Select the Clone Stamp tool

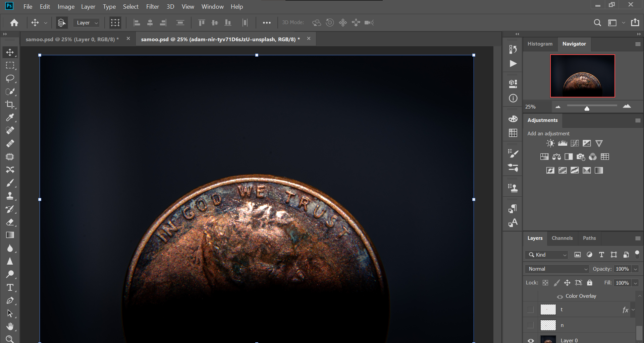[x=10, y=196]
